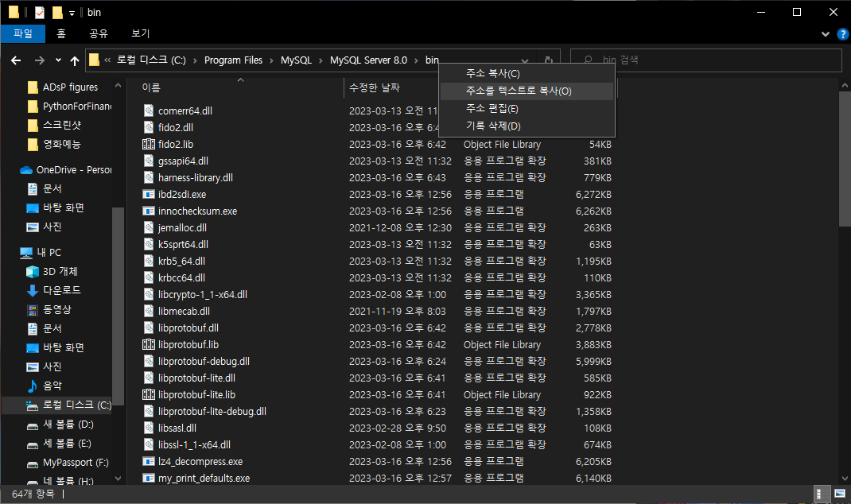Open the 홈 ribbon tab
851x504 pixels.
click(60, 33)
